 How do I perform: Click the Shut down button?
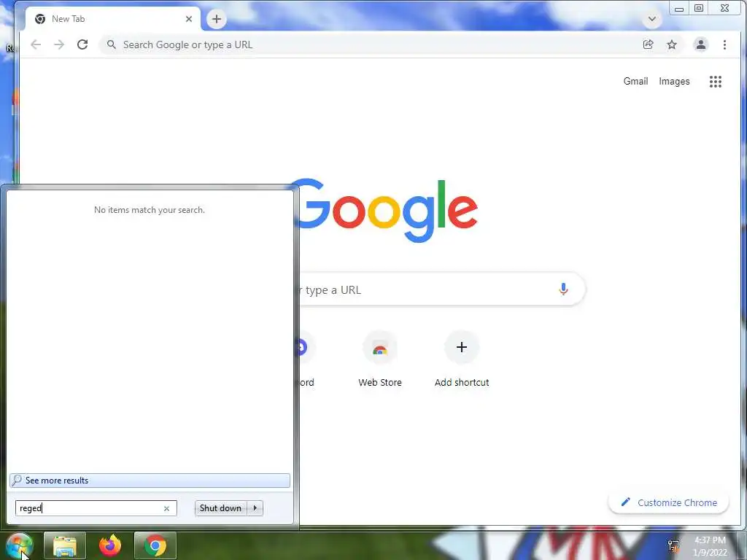pos(220,508)
